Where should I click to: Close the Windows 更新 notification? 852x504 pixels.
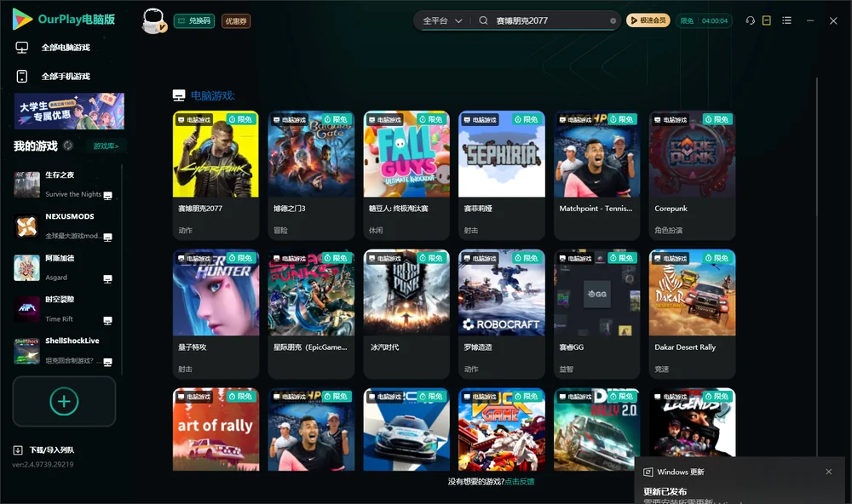coord(829,472)
